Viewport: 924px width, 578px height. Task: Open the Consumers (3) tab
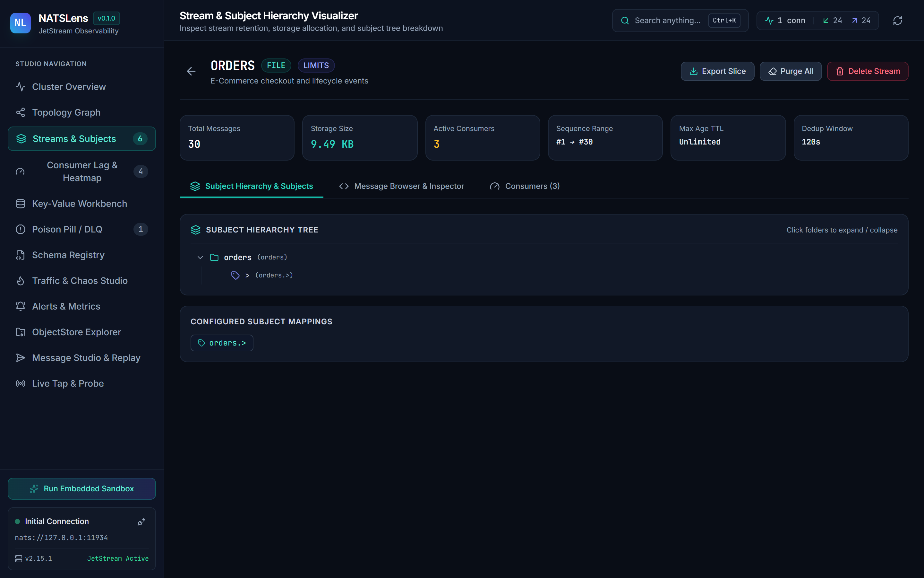[525, 186]
